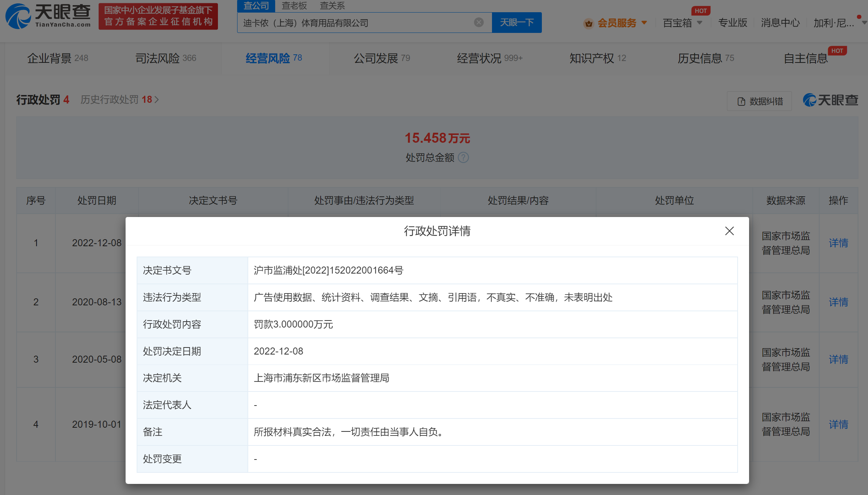Open 详情 link for row 2020-08-13
The image size is (868, 495).
pyautogui.click(x=838, y=302)
